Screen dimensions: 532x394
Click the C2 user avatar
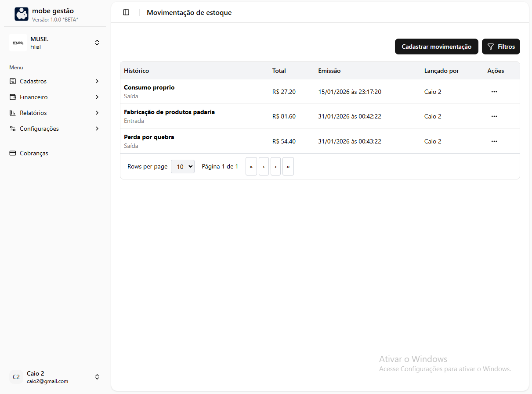pyautogui.click(x=16, y=377)
